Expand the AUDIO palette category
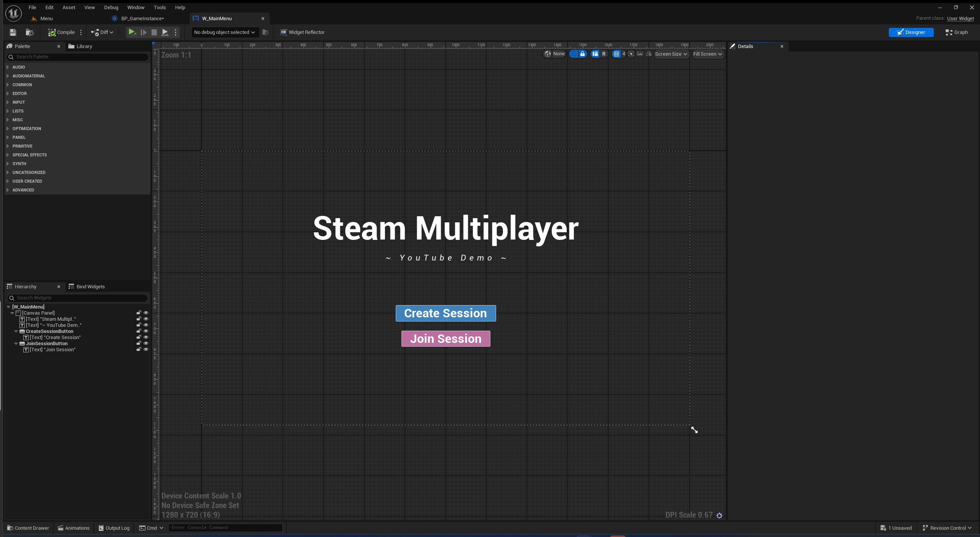980x537 pixels. [8, 67]
